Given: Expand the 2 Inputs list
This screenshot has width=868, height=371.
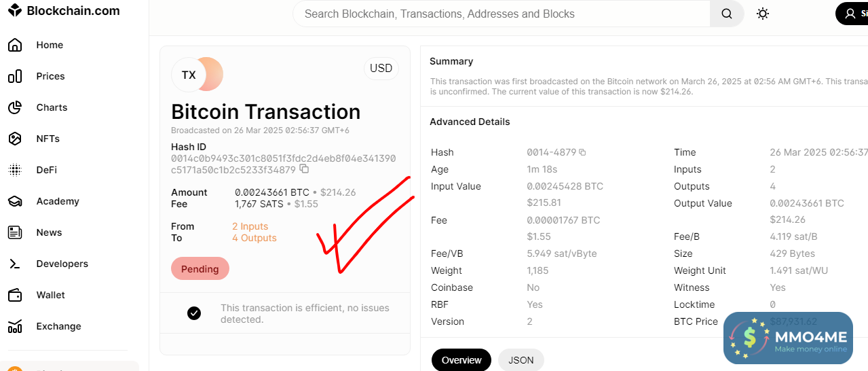Looking at the screenshot, I should point(250,226).
